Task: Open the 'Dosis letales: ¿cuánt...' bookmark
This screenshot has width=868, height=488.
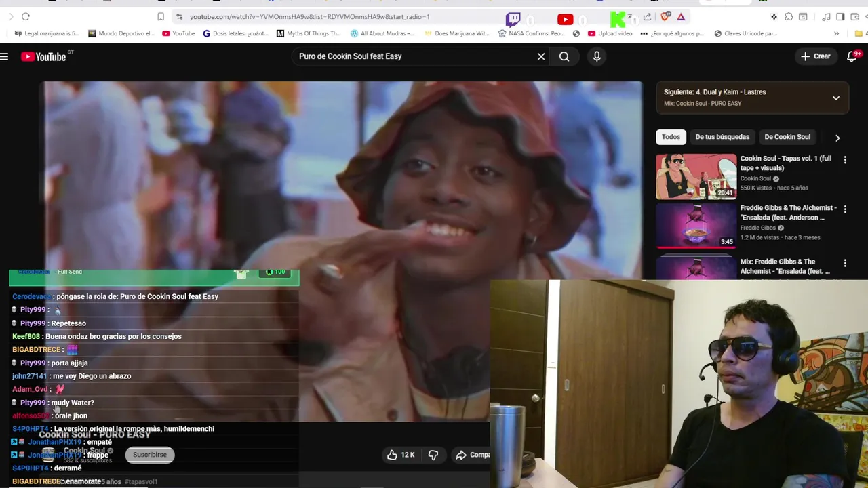Action: click(x=235, y=33)
